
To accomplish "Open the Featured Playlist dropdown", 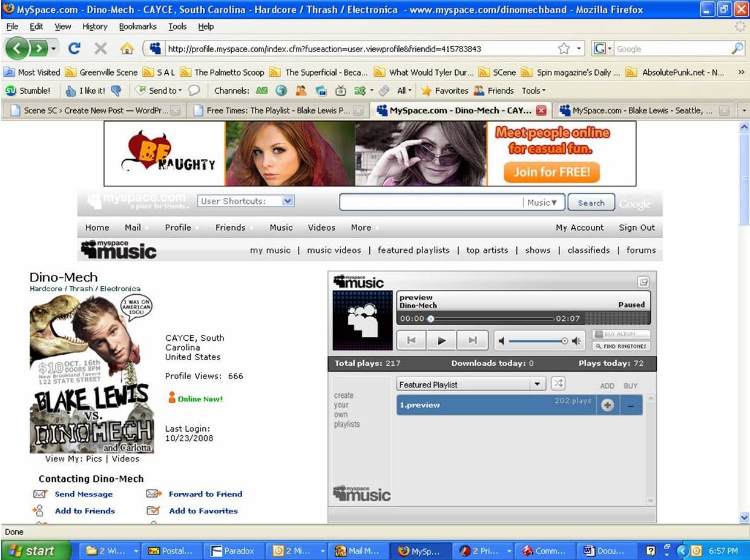I will point(472,384).
